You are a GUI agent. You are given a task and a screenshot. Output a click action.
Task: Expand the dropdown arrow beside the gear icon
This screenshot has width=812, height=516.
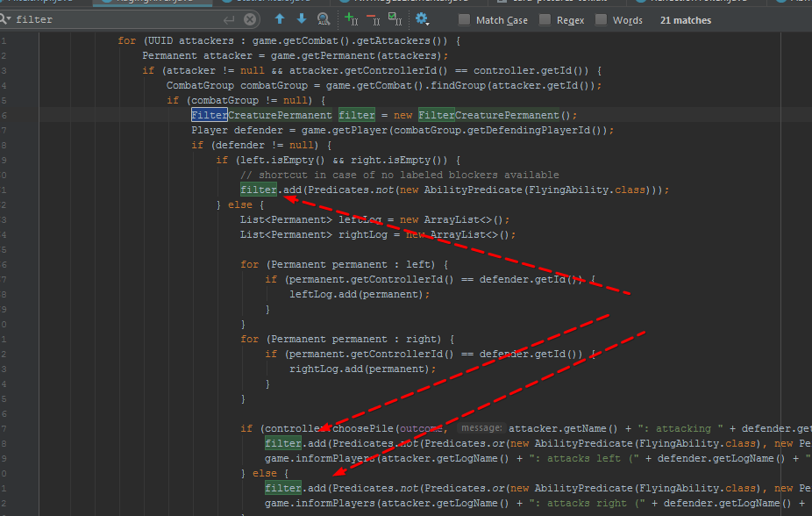click(429, 24)
